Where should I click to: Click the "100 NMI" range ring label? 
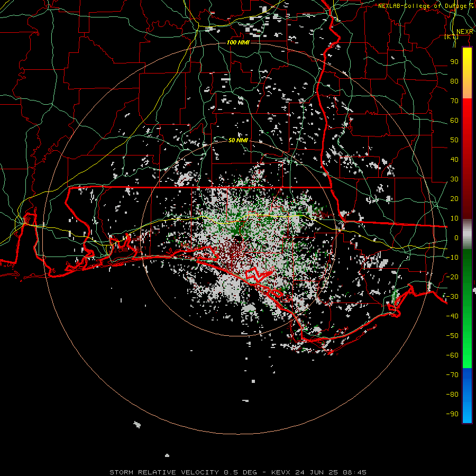click(x=238, y=42)
